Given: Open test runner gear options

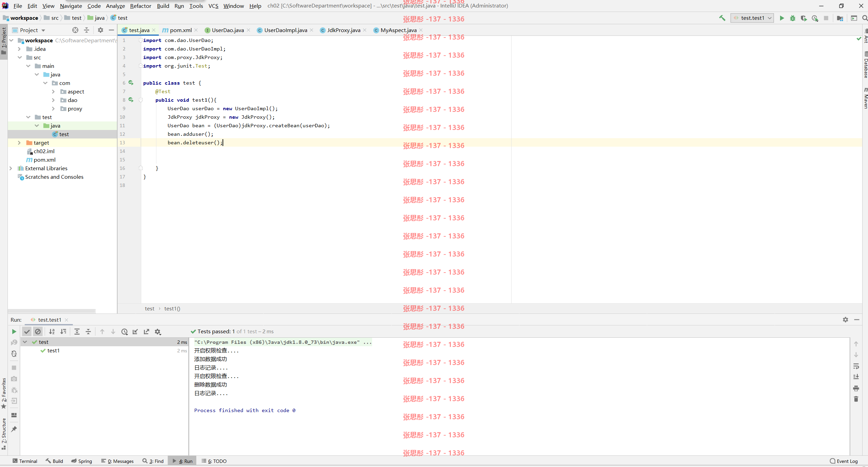Looking at the screenshot, I should pos(158,332).
